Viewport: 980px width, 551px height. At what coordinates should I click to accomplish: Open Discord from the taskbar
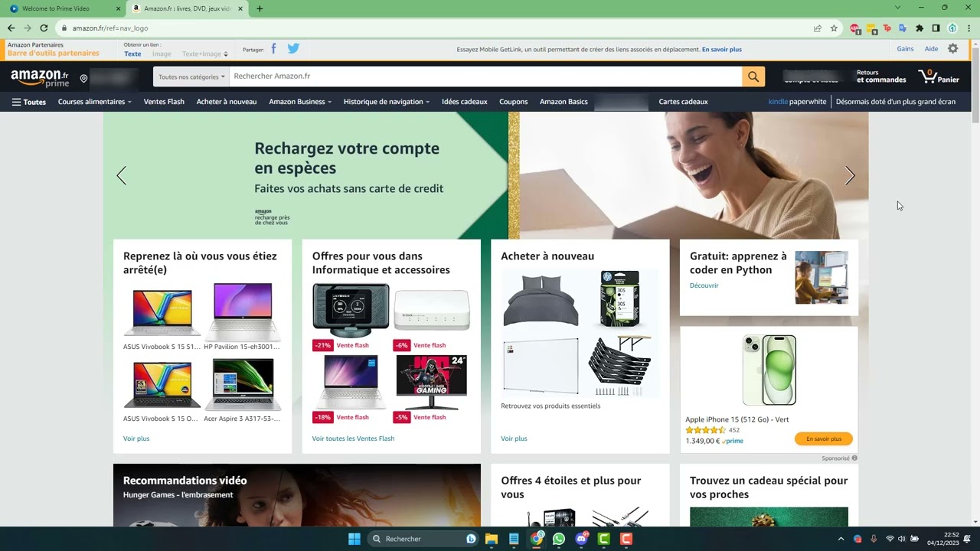[581, 539]
